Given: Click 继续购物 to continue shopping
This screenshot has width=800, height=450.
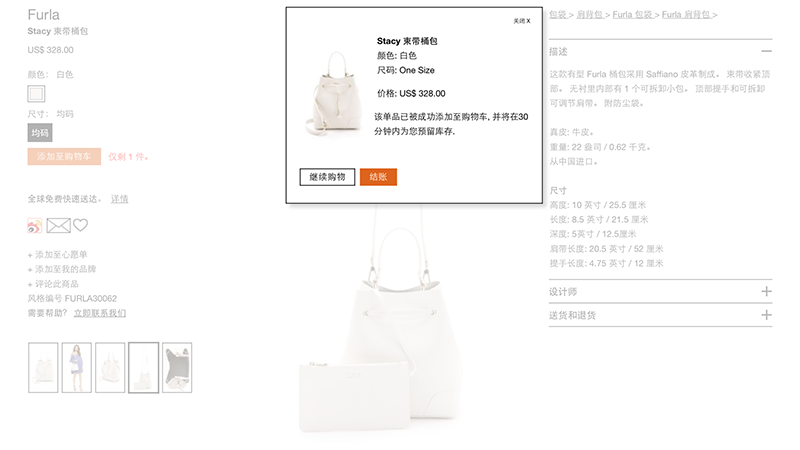Looking at the screenshot, I should click(327, 177).
